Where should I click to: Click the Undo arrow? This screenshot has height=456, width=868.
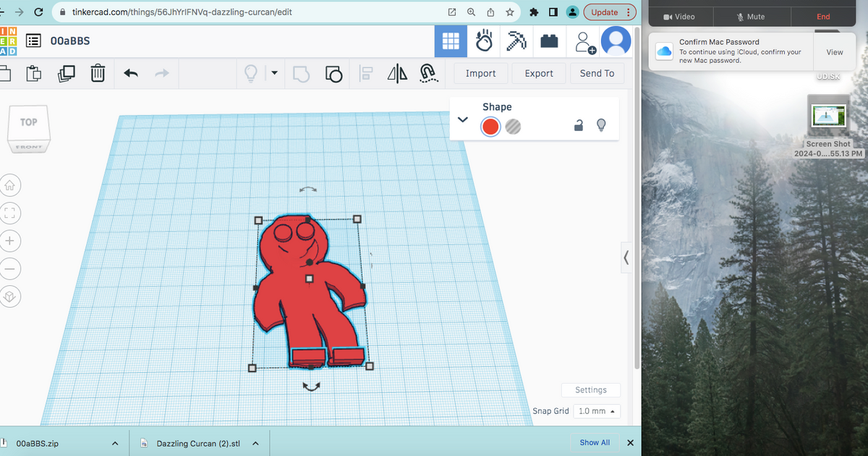click(130, 73)
